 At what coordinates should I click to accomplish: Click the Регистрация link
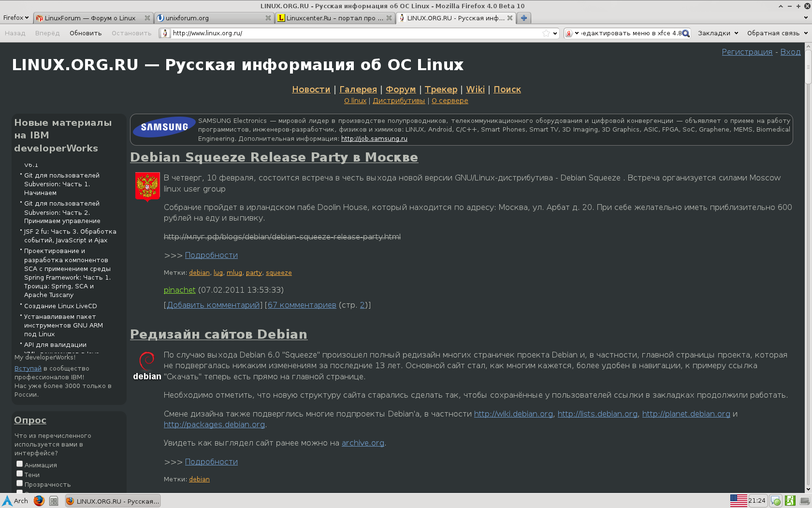tap(747, 52)
